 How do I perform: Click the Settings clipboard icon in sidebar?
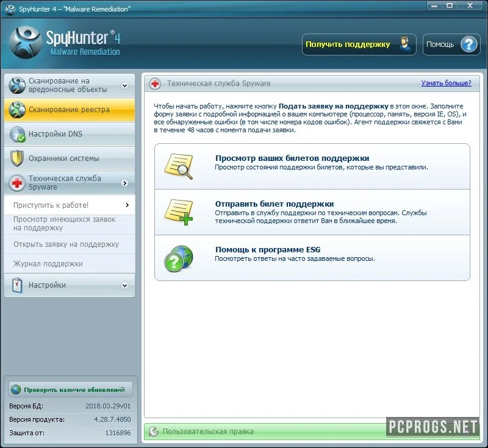pyautogui.click(x=17, y=285)
